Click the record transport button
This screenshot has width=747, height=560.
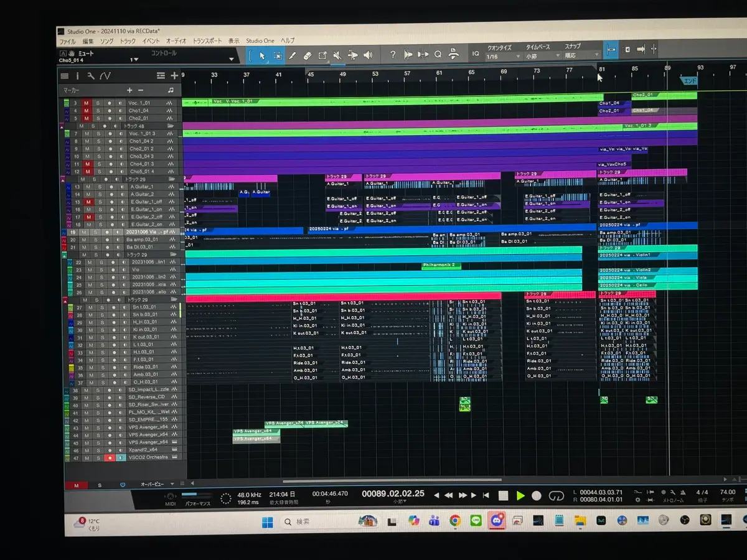[537, 496]
